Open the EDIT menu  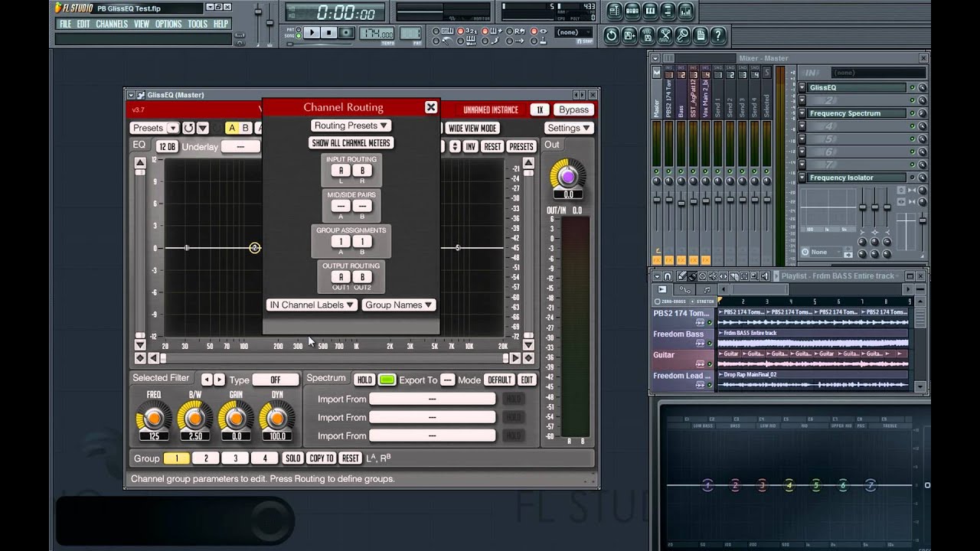point(83,24)
